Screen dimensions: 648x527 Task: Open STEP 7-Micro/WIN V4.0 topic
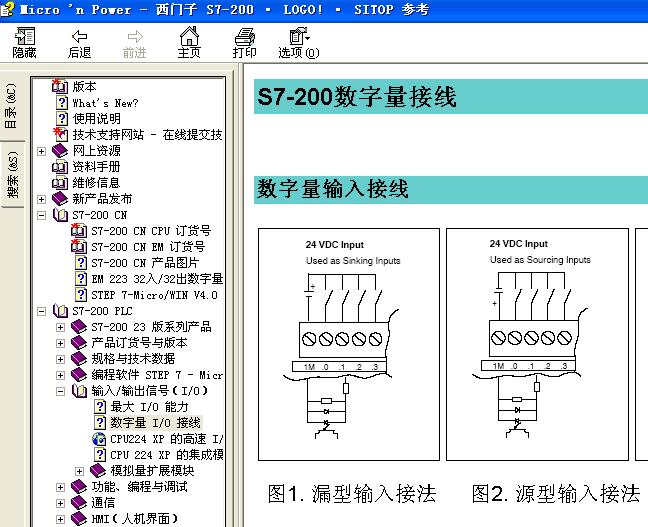click(x=154, y=295)
